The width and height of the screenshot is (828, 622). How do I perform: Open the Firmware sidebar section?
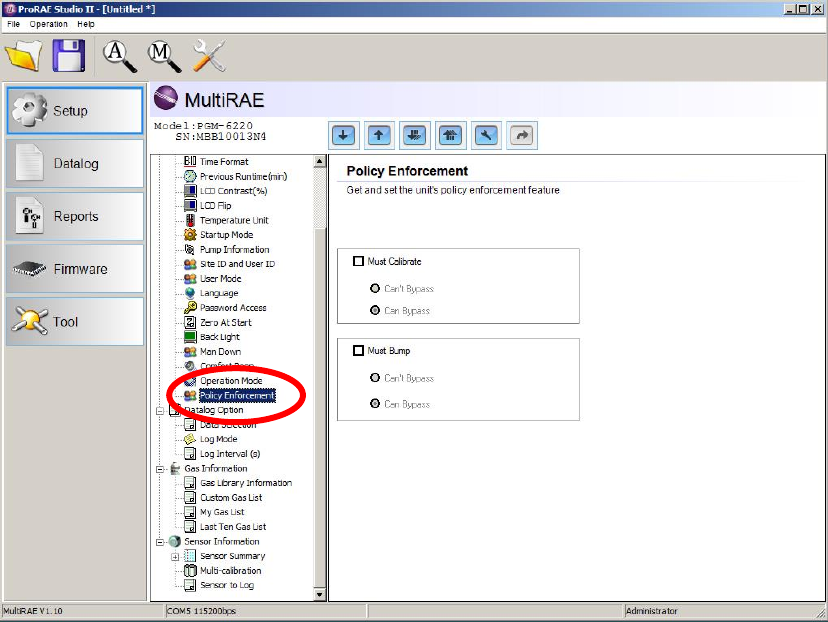point(75,269)
